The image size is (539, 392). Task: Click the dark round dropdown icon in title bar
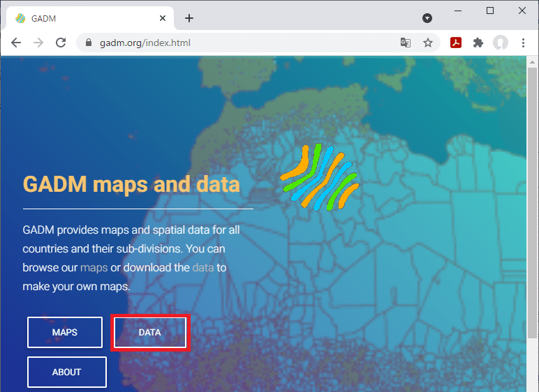427,18
